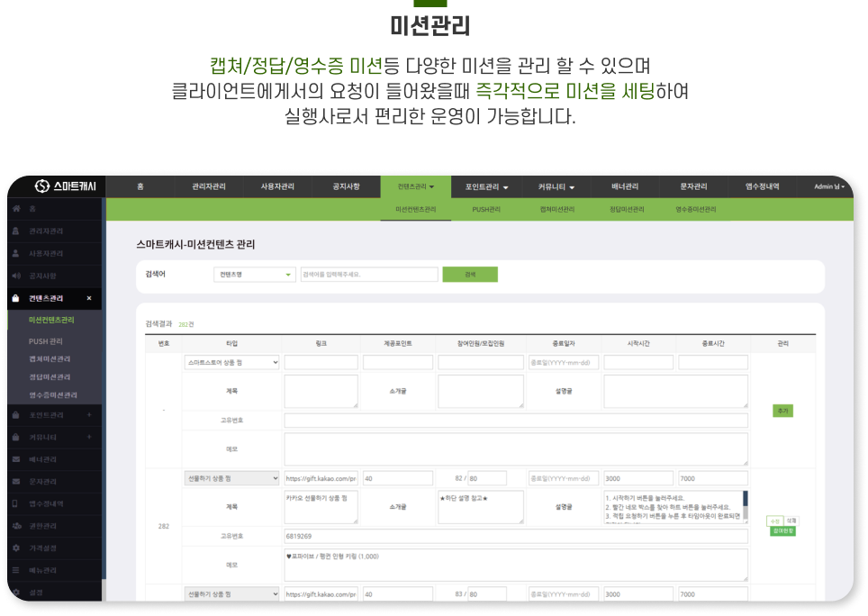
Task: Focus the empty 고유번호 field in new row
Action: click(x=516, y=420)
